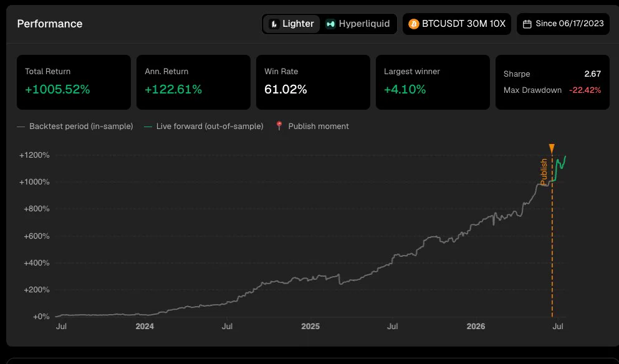Click the +600% y-axis label
This screenshot has height=364, width=619.
(37, 236)
